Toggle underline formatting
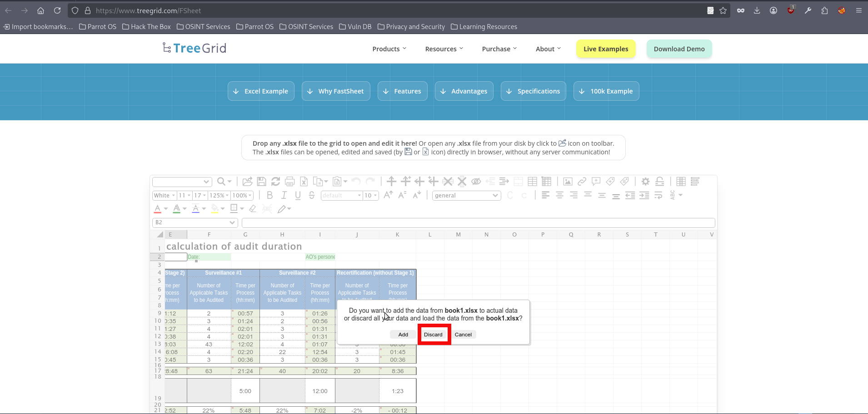868x414 pixels. [x=298, y=195]
